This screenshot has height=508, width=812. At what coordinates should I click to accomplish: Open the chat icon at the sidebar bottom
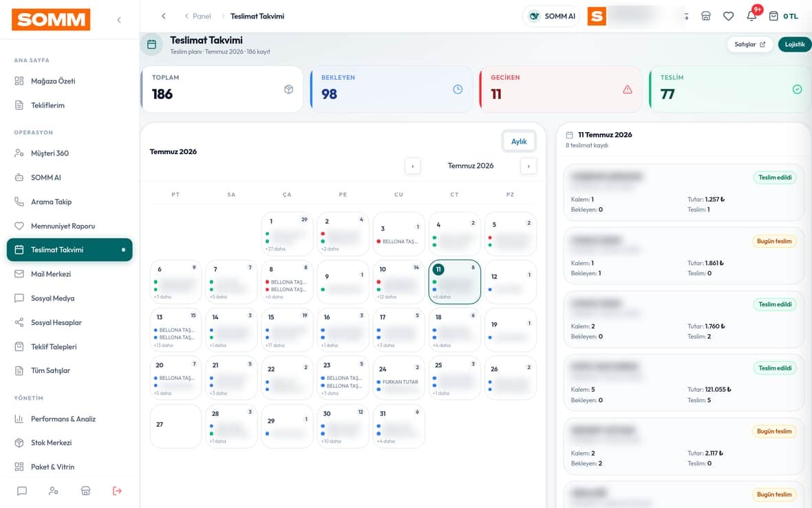click(22, 491)
